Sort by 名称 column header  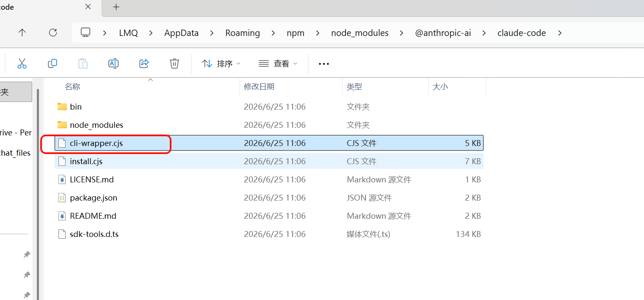(72, 86)
